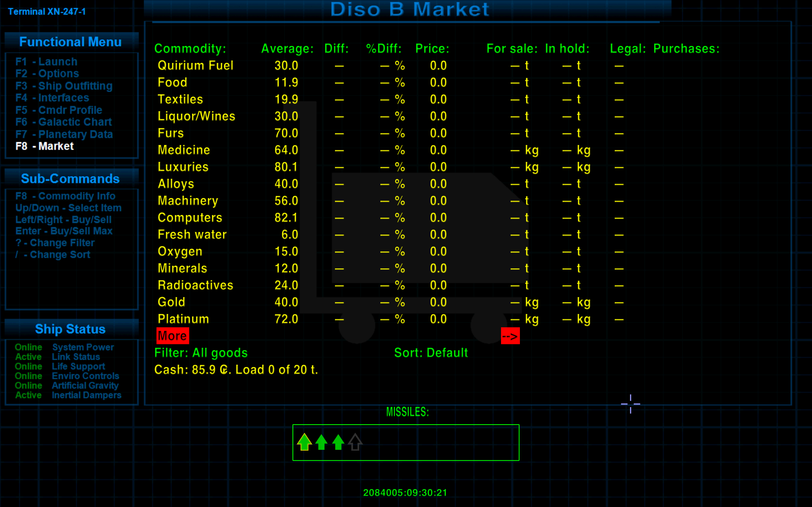Select the F8 Market menu item

(x=45, y=146)
